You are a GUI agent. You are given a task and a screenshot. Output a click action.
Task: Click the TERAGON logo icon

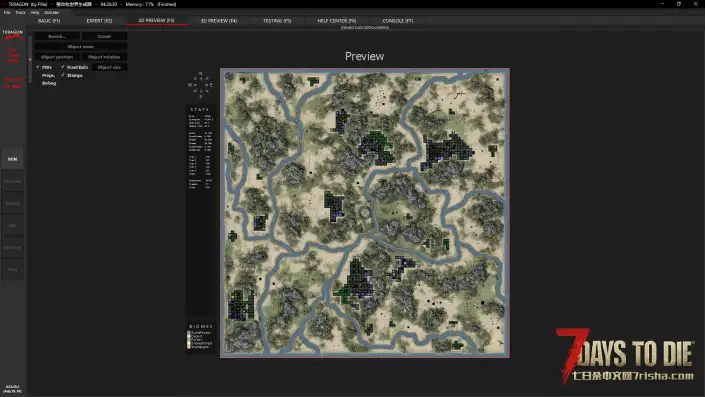tap(13, 35)
